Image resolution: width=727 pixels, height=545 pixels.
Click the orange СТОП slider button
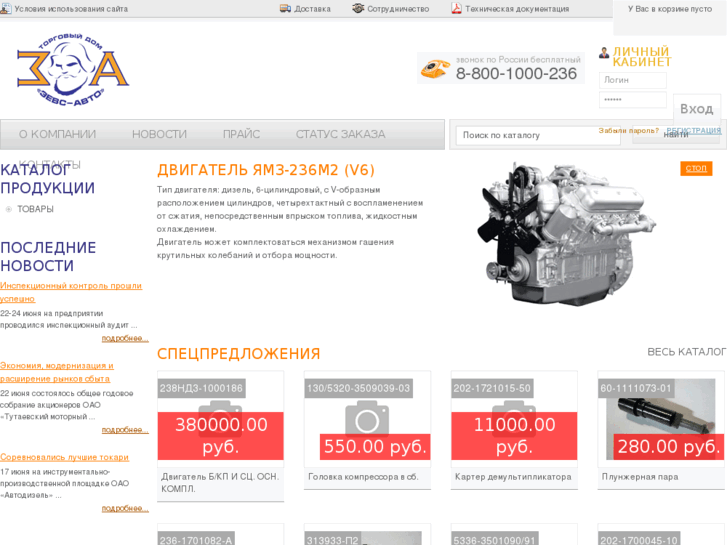696,168
